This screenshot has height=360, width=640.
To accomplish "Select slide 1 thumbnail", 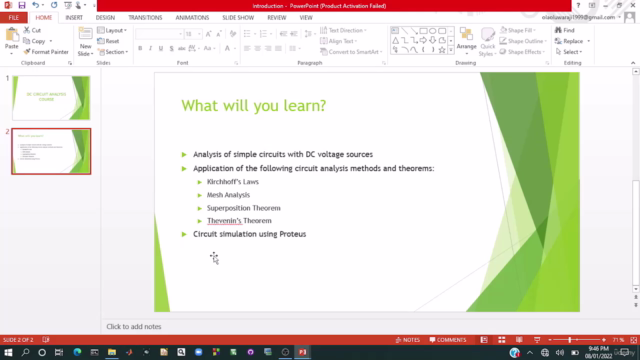I will click(x=51, y=98).
